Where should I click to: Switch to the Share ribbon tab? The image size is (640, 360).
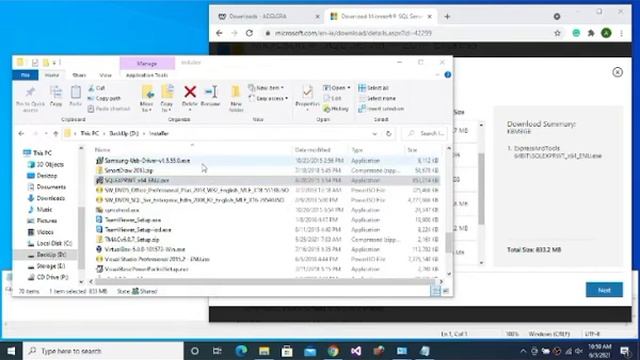coord(79,75)
